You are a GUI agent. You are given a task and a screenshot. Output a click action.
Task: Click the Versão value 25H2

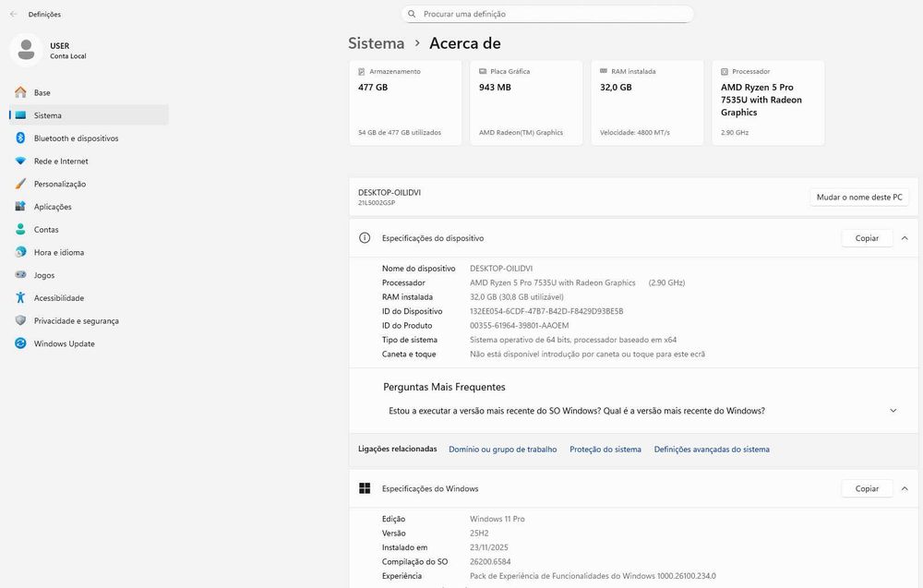(x=479, y=534)
